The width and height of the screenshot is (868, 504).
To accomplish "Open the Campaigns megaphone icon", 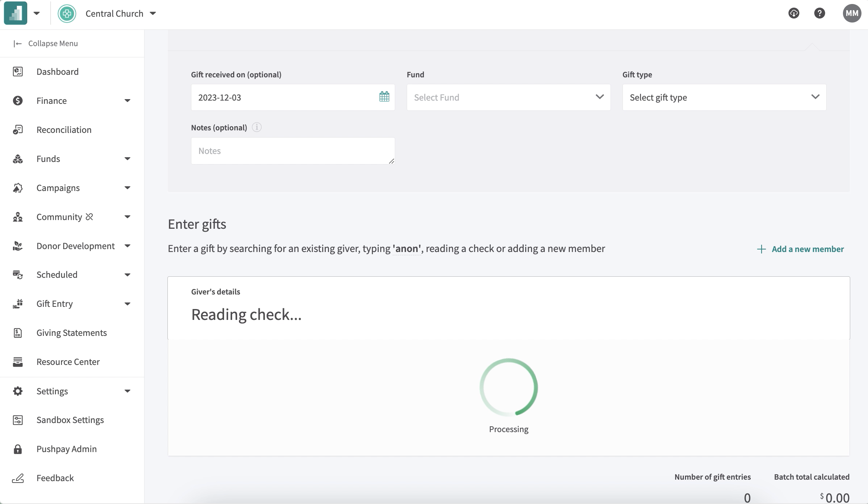I will pyautogui.click(x=18, y=188).
